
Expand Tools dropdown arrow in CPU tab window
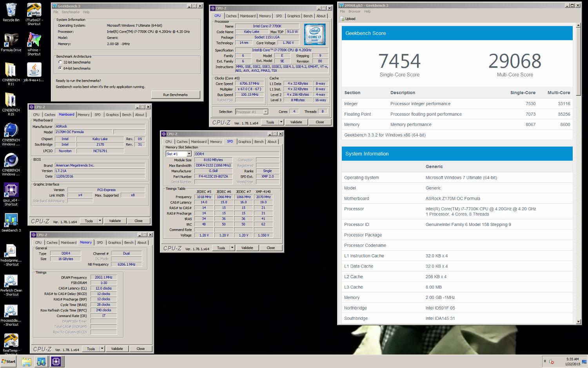[x=281, y=122]
